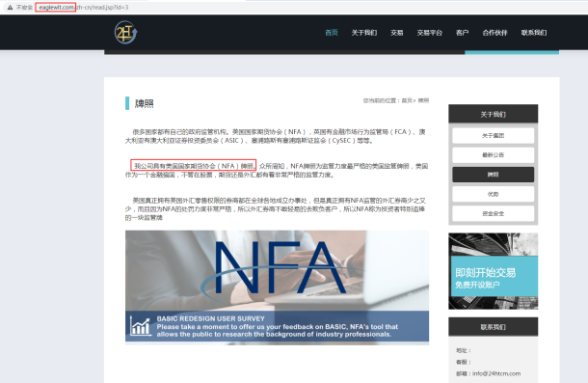Click the 不安全 label in address bar
This screenshot has height=383, width=588.
(x=24, y=7)
